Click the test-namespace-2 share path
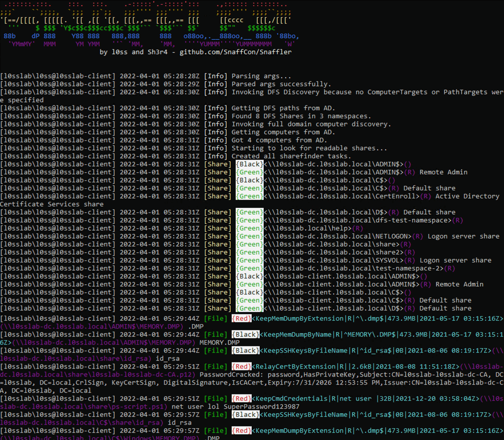The height and width of the screenshot is (440, 504). 355,268
